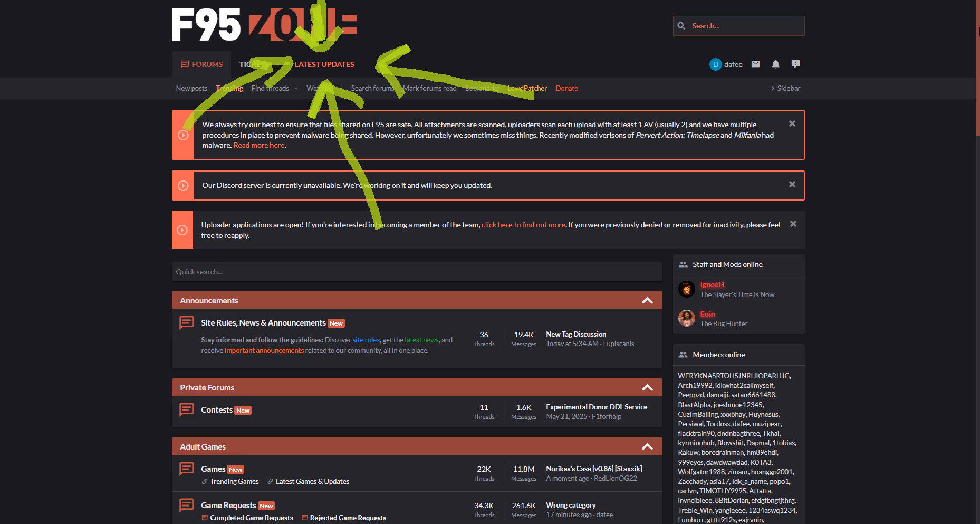980x524 pixels.
Task: Open the alerts bell icon
Action: point(775,64)
